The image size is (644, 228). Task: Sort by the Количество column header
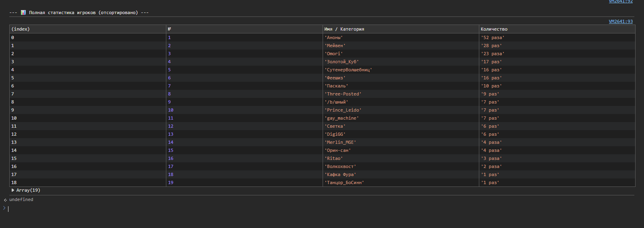(x=494, y=29)
